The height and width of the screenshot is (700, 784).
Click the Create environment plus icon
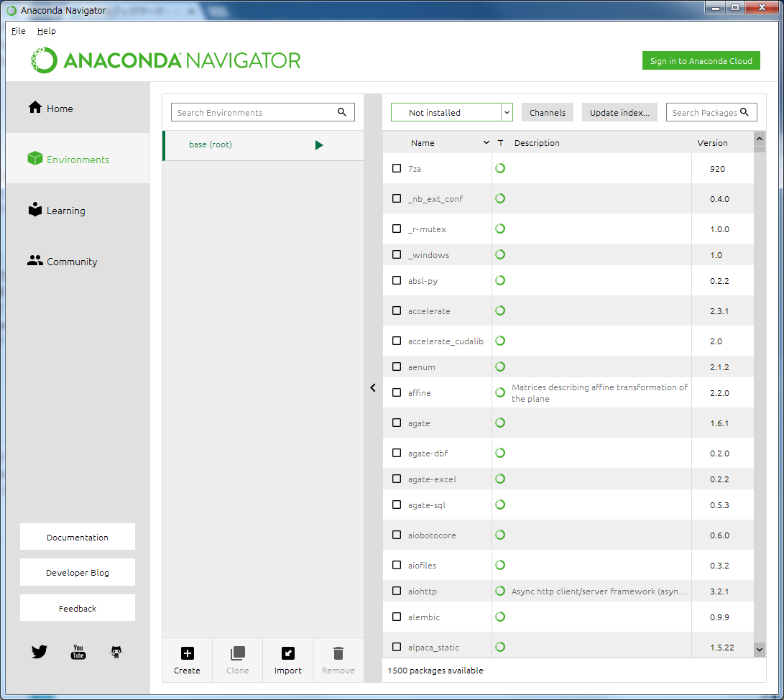tap(187, 653)
